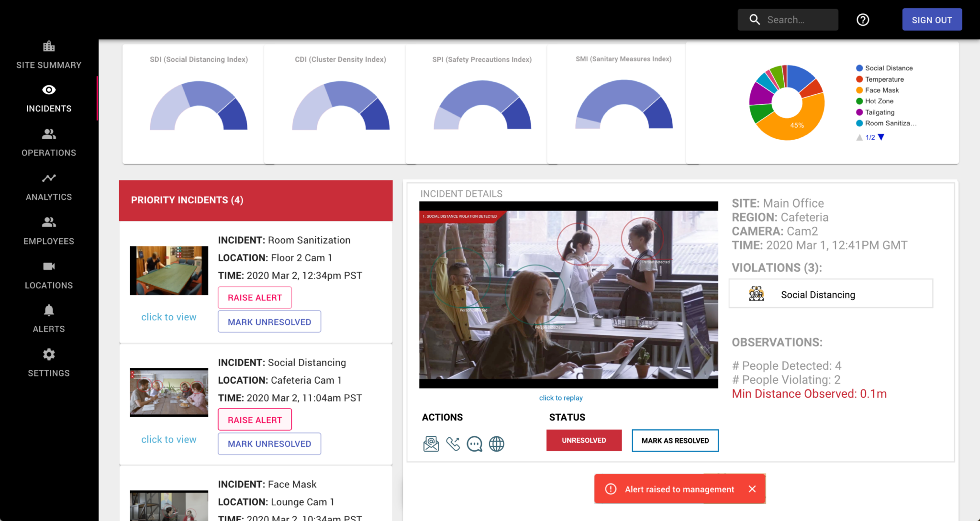This screenshot has height=521, width=980.
Task: Open the help question mark icon
Action: click(862, 20)
